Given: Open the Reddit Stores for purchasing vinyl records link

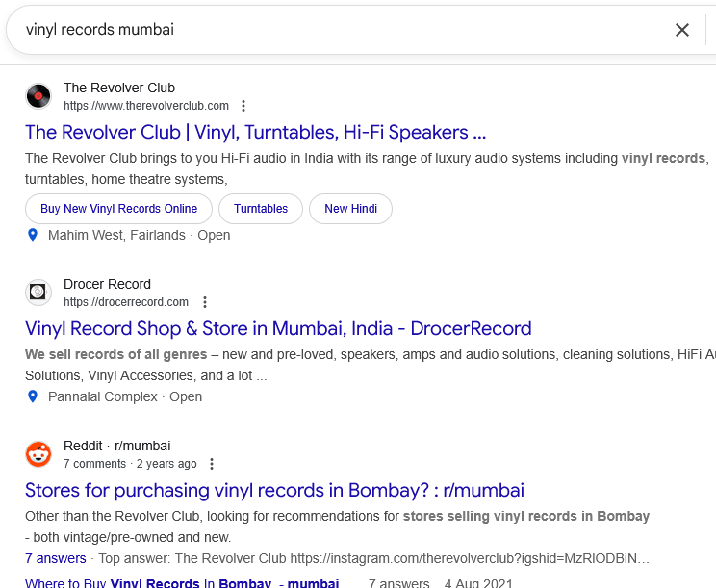Looking at the screenshot, I should pos(274,490).
